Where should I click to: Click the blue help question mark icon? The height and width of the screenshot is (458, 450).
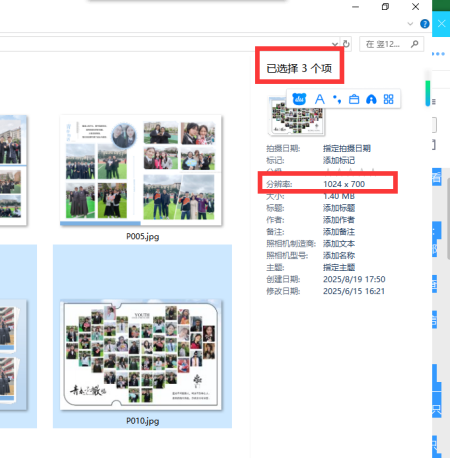[x=425, y=24]
